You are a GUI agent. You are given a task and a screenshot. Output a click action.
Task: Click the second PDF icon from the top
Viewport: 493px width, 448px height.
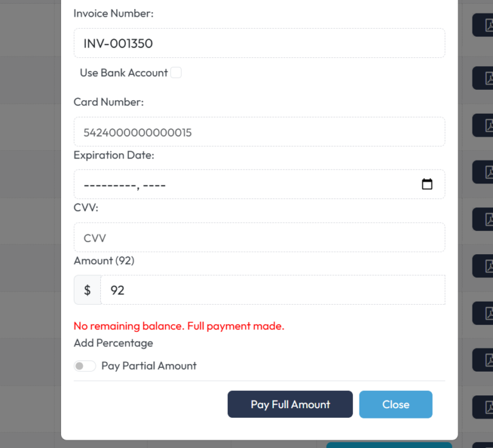point(483,78)
